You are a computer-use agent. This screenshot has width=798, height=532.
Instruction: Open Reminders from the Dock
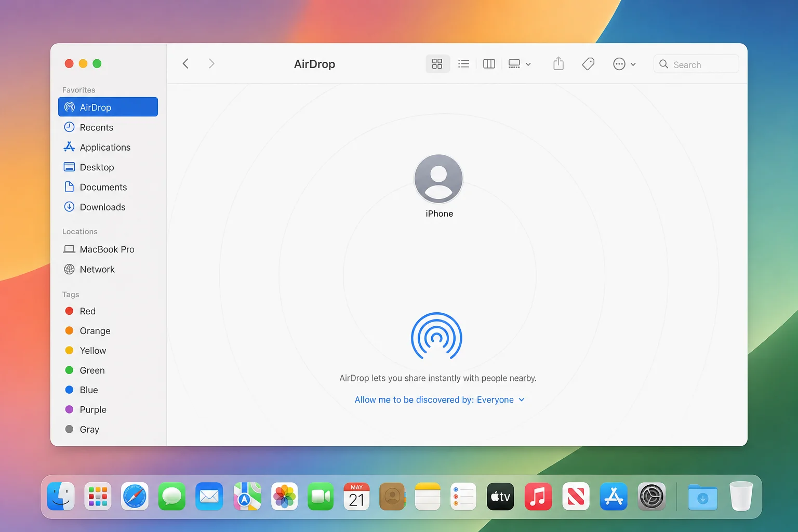pyautogui.click(x=463, y=497)
